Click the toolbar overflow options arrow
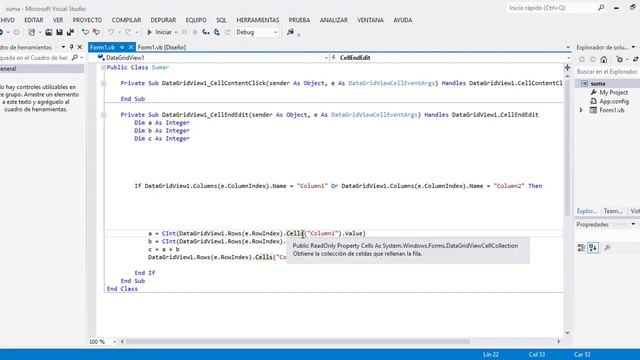The height and width of the screenshot is (360, 640). (x=299, y=35)
